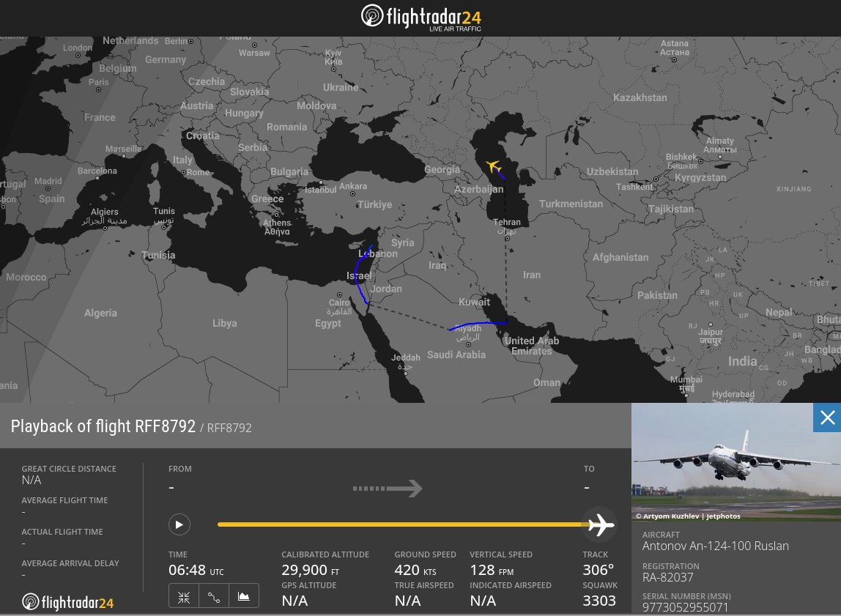841x616 pixels.
Task: Click the FROM to TO direction arrow
Action: (x=388, y=489)
